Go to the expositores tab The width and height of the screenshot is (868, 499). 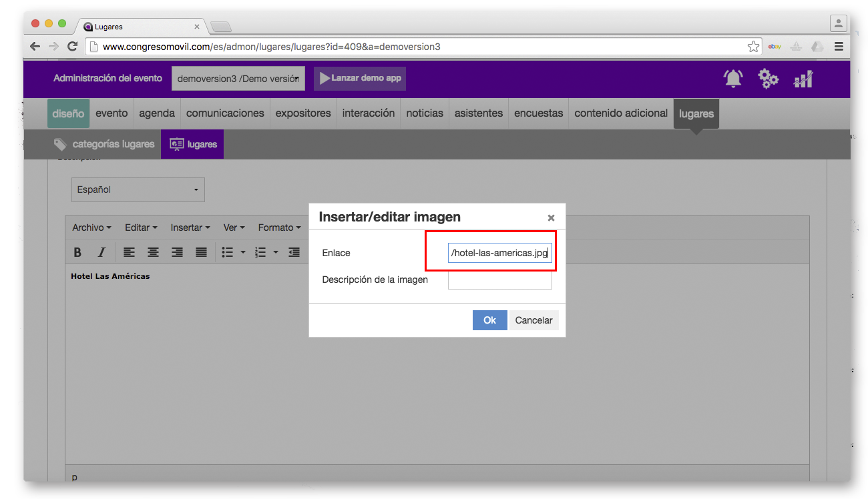tap(303, 113)
